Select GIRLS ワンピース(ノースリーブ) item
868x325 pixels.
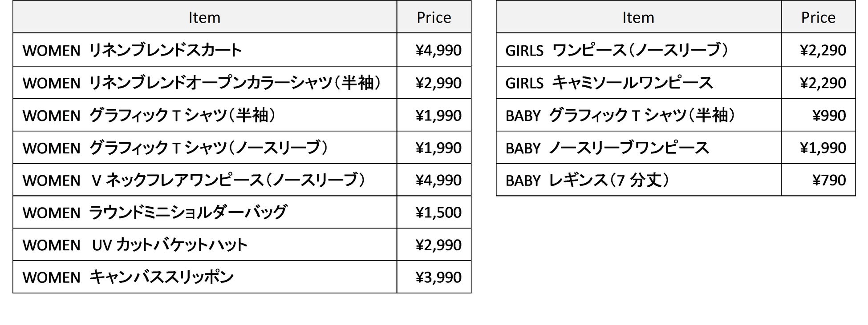(x=617, y=50)
